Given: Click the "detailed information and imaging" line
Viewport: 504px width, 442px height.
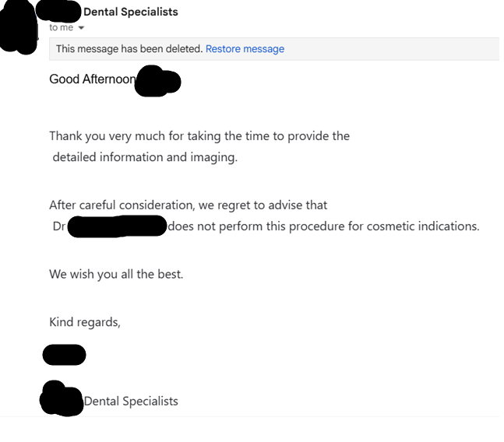Looking at the screenshot, I should (145, 157).
